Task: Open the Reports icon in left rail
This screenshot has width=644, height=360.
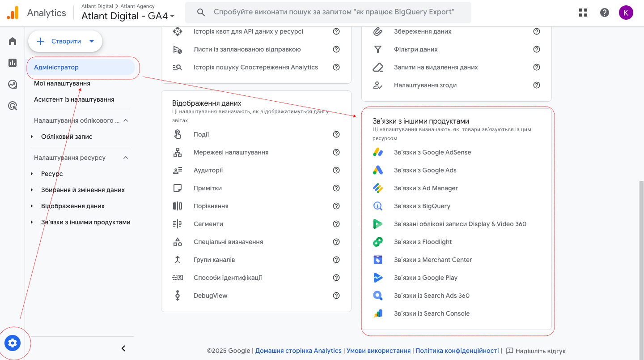Action: click(x=13, y=63)
